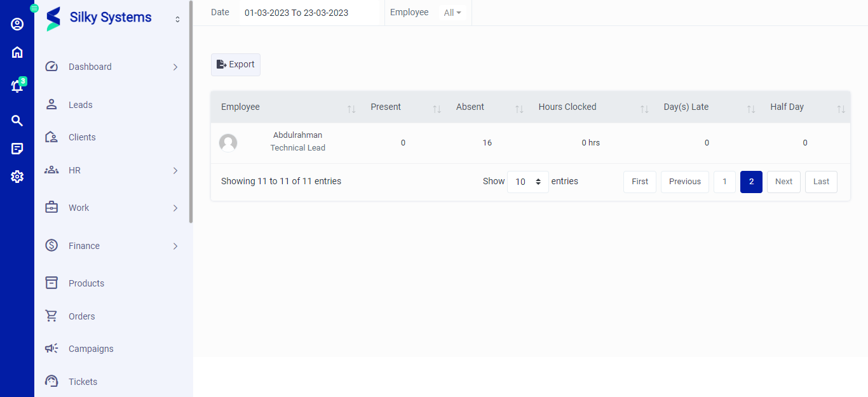This screenshot has width=868, height=397.
Task: Open the Tickets menu item
Action: [x=83, y=382]
